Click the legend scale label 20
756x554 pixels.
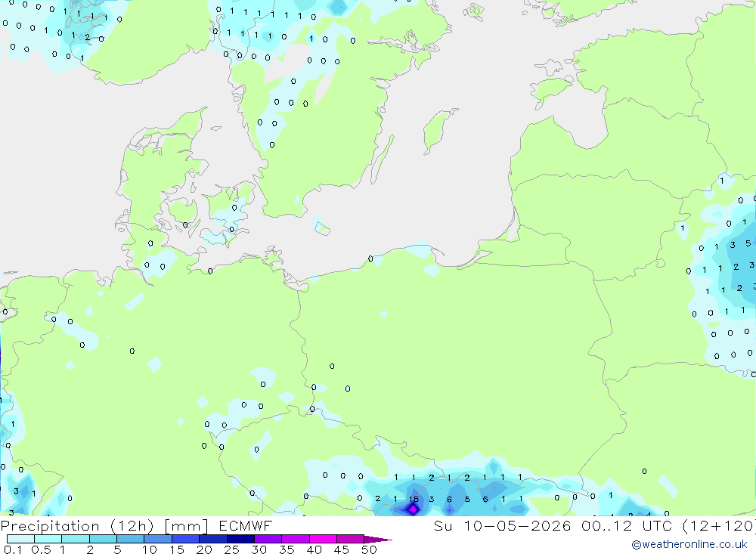[204, 549]
